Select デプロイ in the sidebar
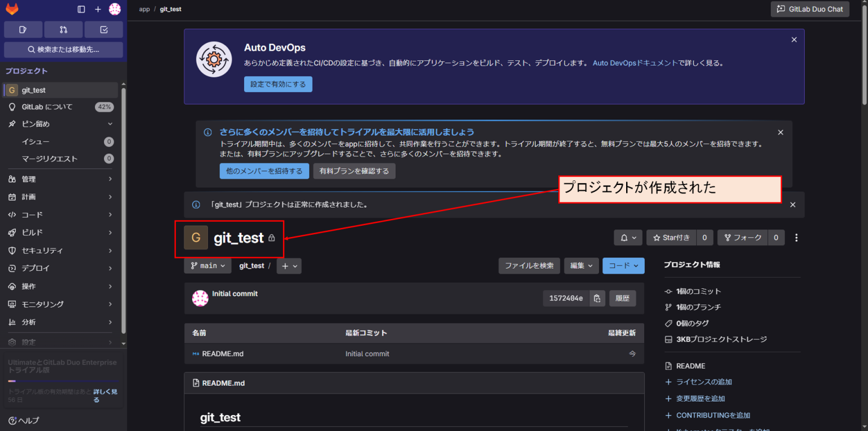 36,268
